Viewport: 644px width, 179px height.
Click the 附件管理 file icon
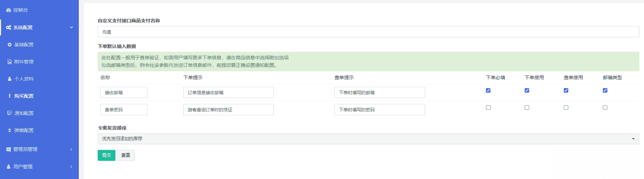pyautogui.click(x=10, y=62)
